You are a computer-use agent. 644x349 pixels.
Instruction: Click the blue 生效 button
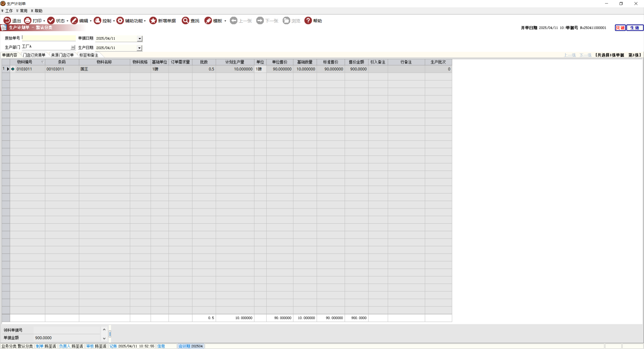click(634, 28)
